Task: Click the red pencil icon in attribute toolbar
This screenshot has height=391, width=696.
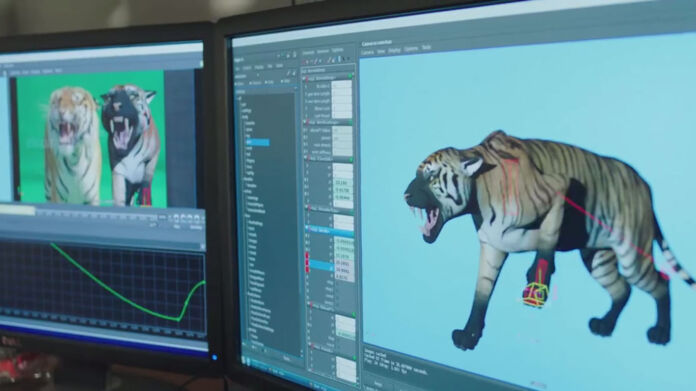Action: [316, 61]
